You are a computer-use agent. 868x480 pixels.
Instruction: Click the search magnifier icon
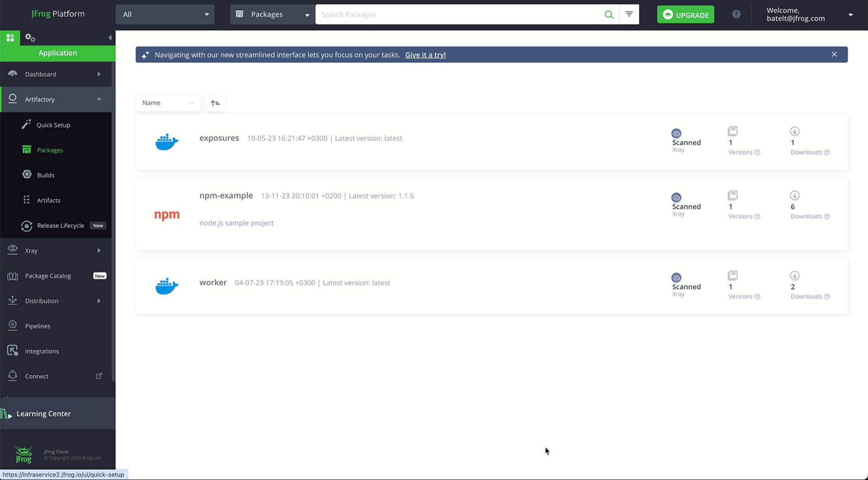[609, 14]
